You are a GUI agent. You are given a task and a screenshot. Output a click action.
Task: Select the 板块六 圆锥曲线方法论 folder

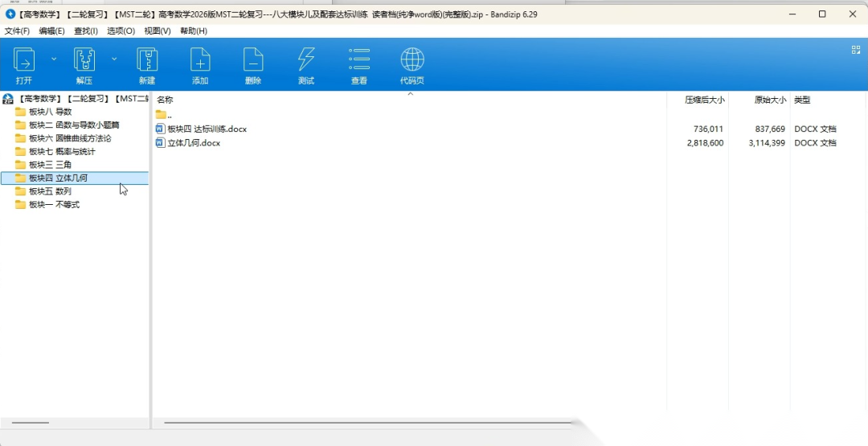coord(69,138)
